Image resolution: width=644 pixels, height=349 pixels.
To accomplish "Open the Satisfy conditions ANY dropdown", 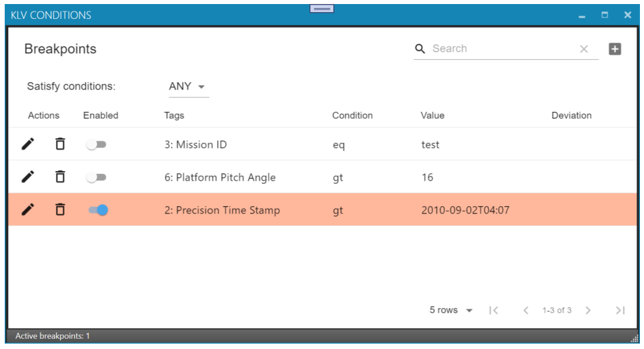I will point(187,86).
